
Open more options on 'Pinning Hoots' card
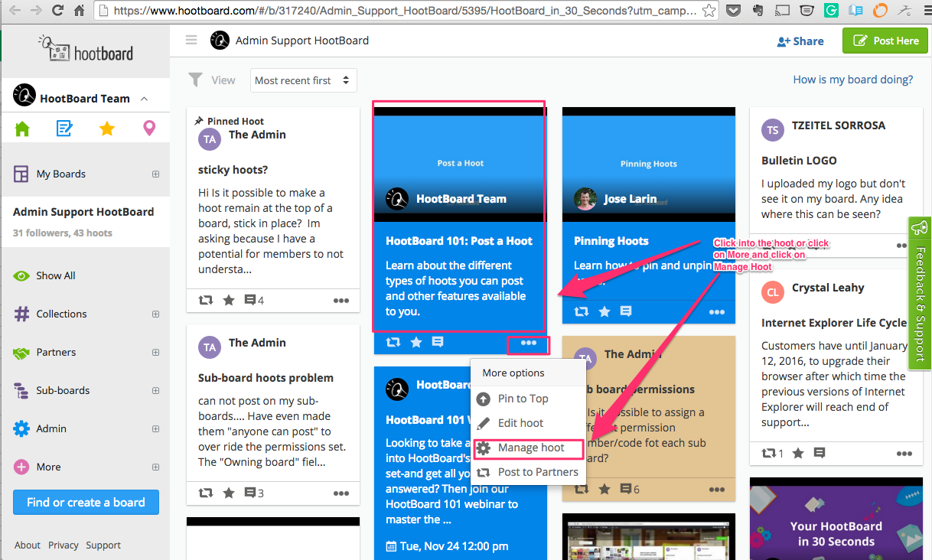point(717,312)
